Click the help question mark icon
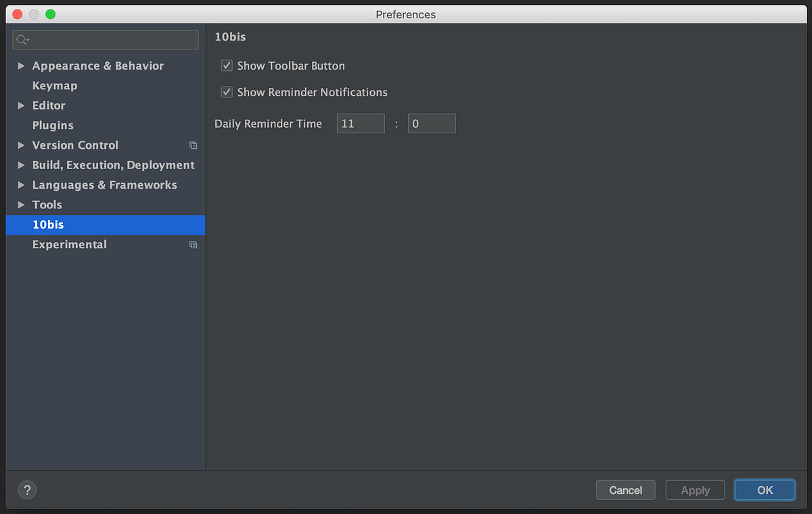This screenshot has height=514, width=812. (26, 490)
